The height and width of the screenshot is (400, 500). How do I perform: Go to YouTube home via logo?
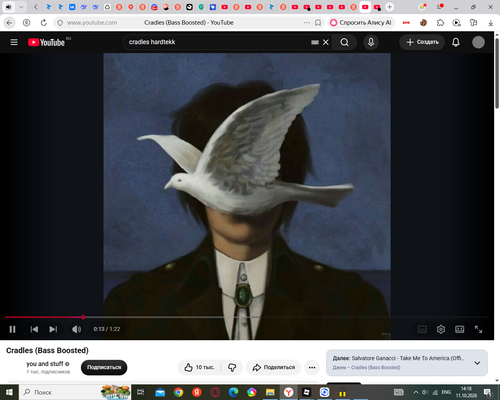pyautogui.click(x=47, y=42)
